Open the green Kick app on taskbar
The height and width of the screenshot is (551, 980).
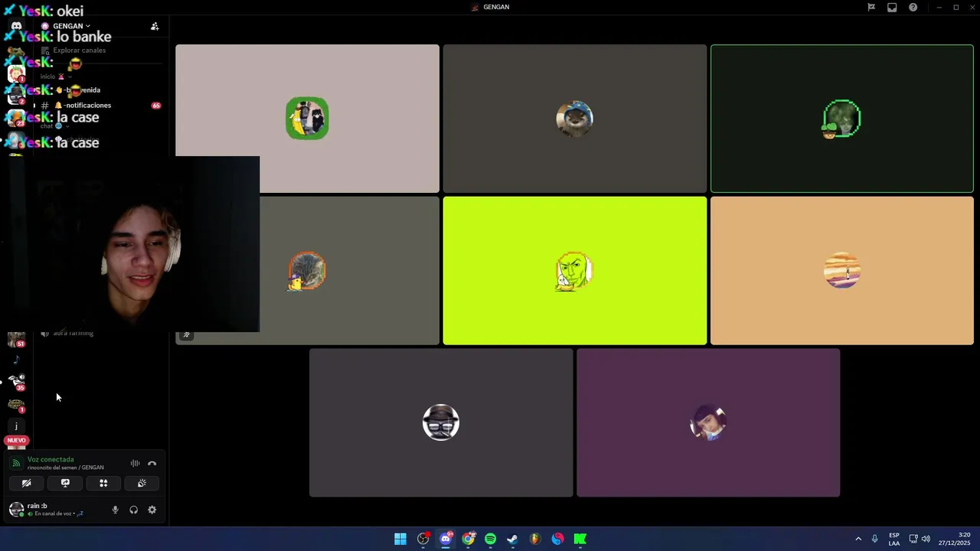coord(580,539)
